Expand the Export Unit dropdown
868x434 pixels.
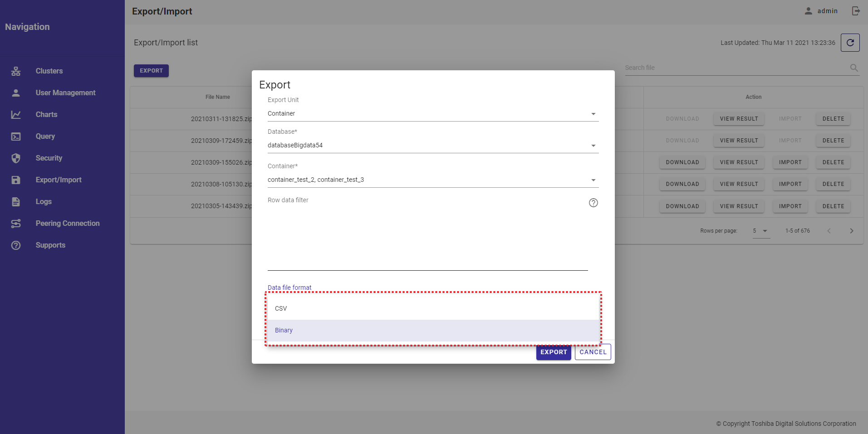tap(433, 113)
